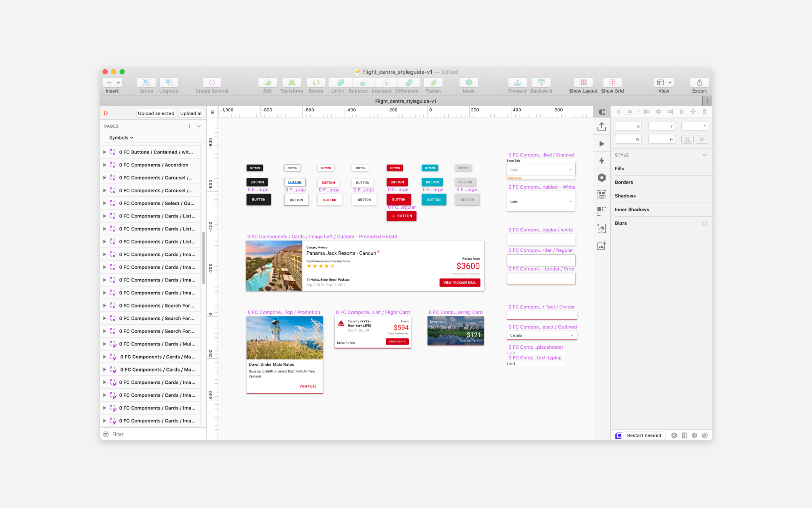This screenshot has width=812, height=508.
Task: Open a new document tab with the plus
Action: tap(707, 101)
